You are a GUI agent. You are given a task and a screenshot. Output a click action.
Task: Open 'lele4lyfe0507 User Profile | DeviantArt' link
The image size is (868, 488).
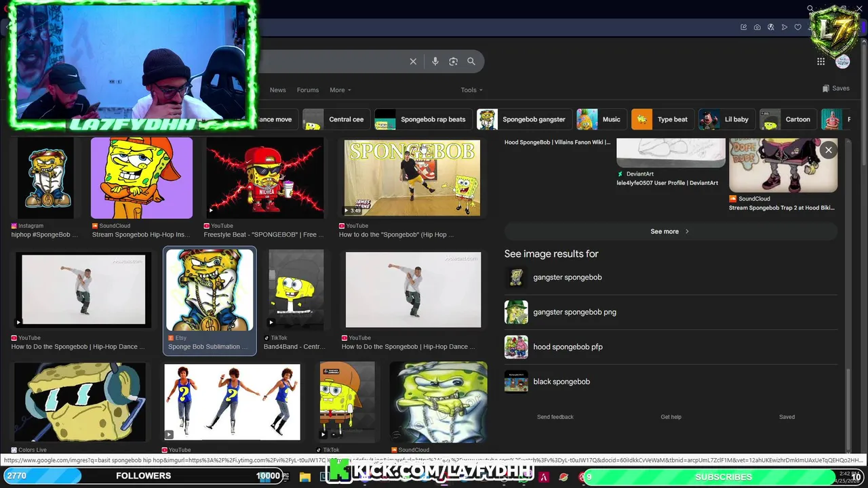tap(667, 183)
